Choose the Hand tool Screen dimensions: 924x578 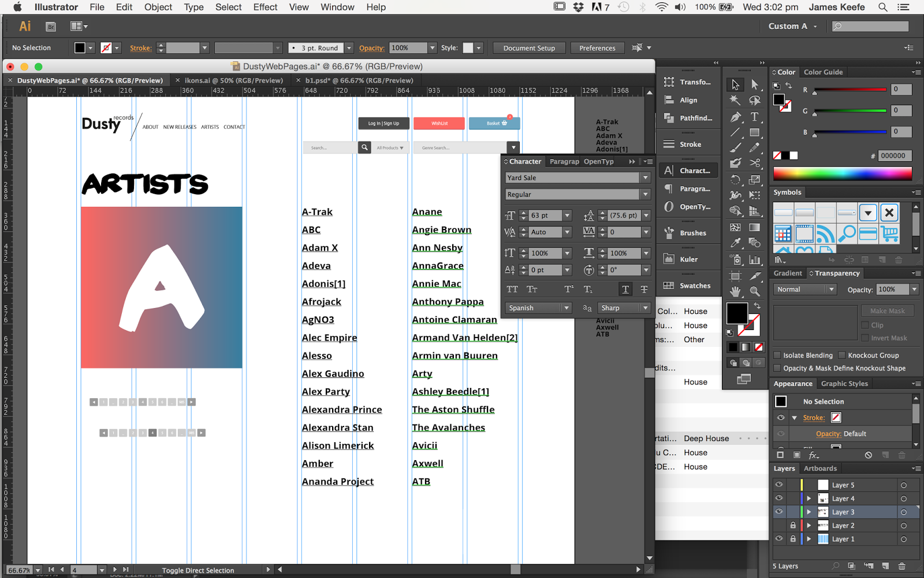tap(735, 292)
